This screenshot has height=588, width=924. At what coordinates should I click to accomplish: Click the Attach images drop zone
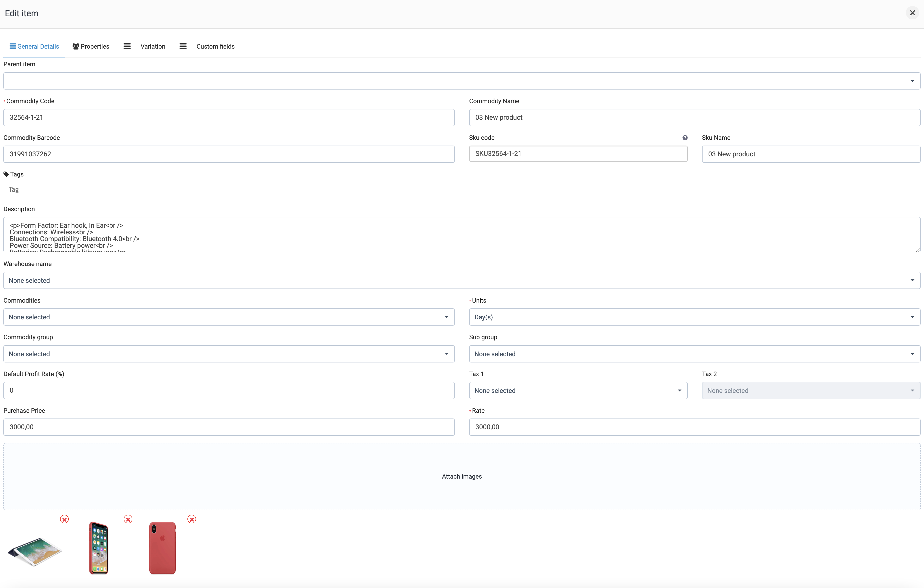462,476
